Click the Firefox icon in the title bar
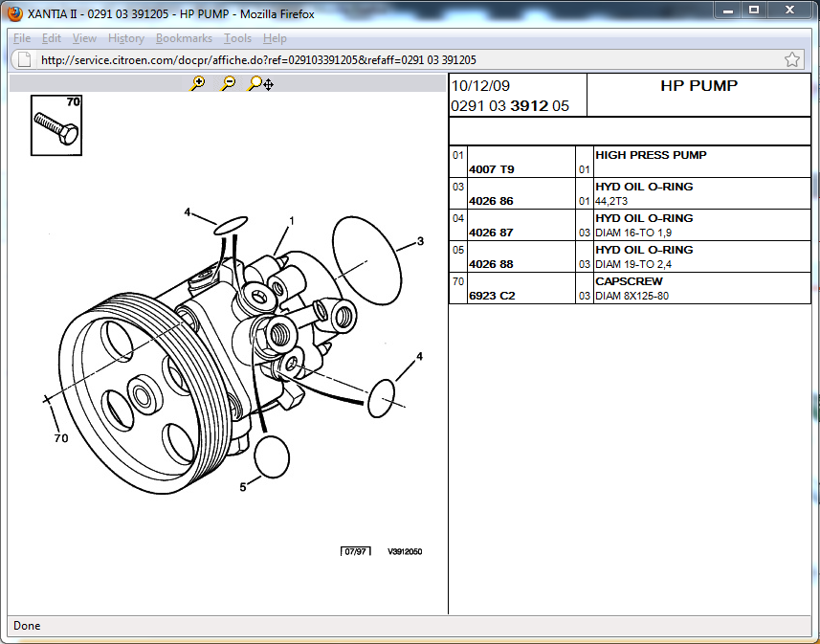 tap(15, 13)
